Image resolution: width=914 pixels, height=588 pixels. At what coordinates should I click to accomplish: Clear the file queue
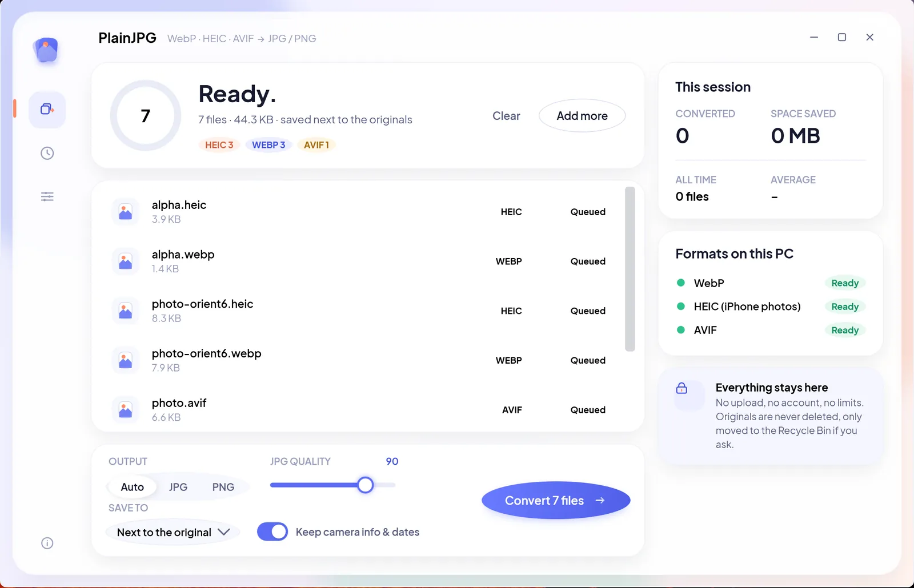tap(506, 116)
